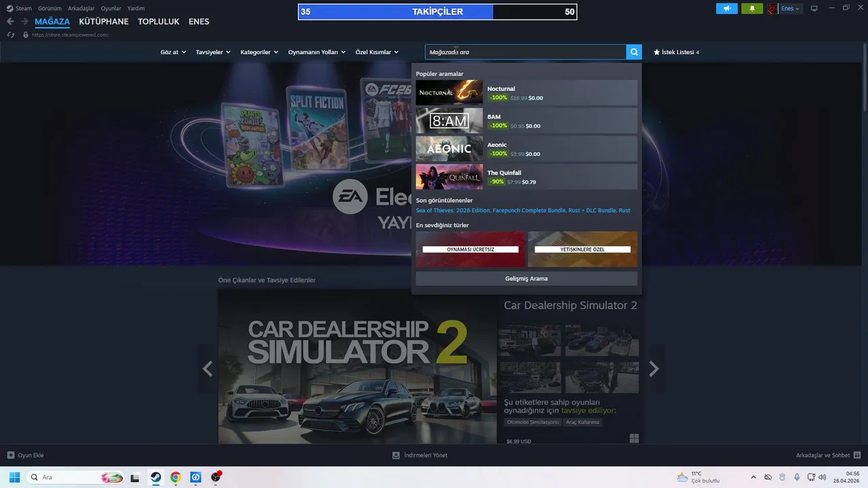This screenshot has width=868, height=488.
Task: Open the Facepunch Complete Bundle link
Action: (x=529, y=211)
